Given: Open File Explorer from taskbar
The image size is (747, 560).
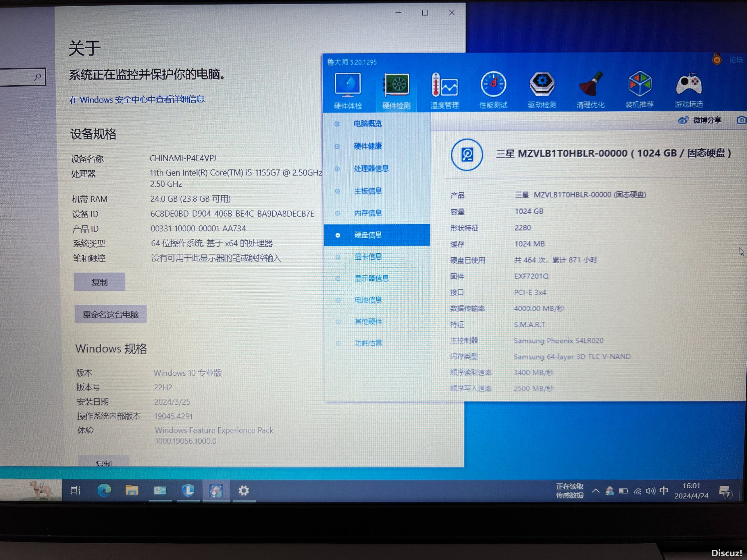Looking at the screenshot, I should click(x=132, y=490).
